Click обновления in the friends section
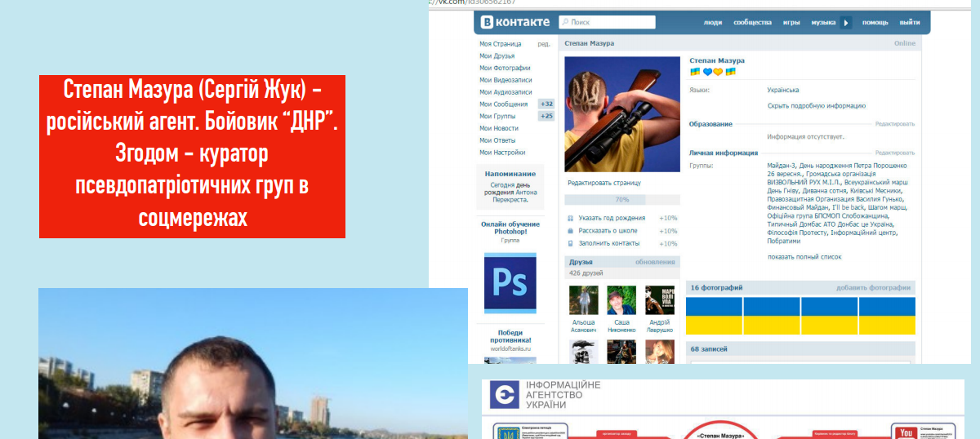Screen dimensions: 980x439 (656, 262)
